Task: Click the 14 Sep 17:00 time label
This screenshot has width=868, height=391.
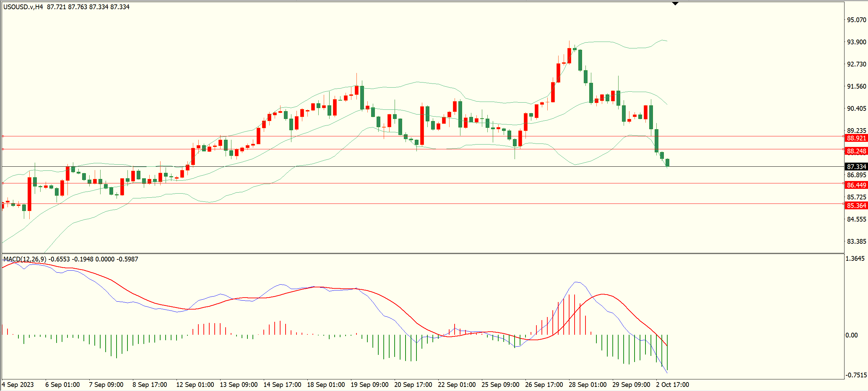Action: click(x=282, y=385)
